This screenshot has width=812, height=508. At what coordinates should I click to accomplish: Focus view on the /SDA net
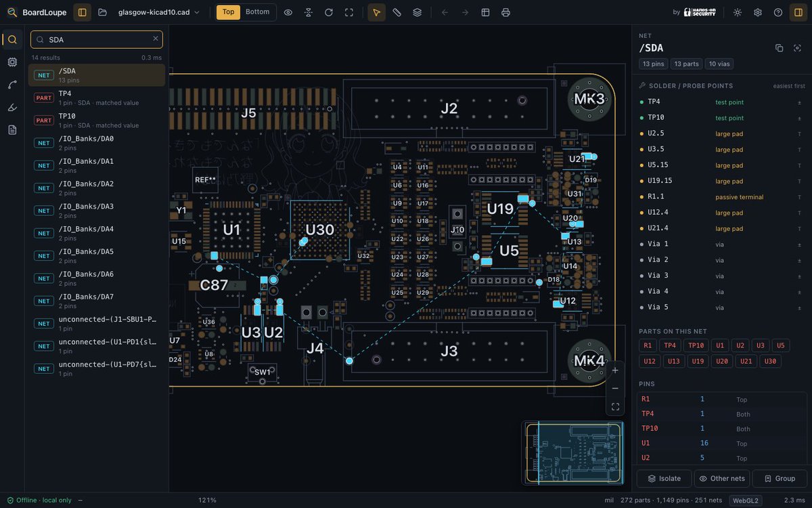coord(798,48)
